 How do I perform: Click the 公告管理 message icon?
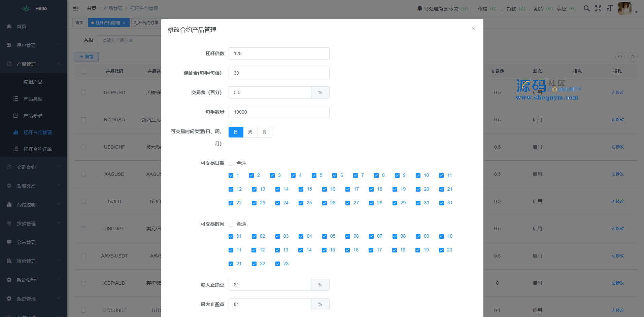point(9,242)
